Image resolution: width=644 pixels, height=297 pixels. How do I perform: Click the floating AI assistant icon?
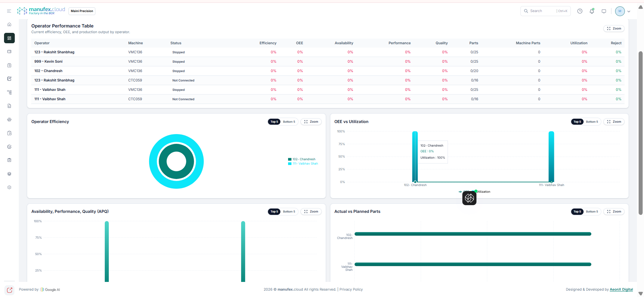point(469,198)
